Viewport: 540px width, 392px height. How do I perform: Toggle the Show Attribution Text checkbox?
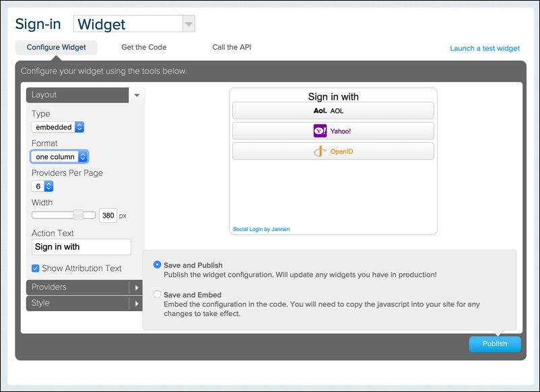click(x=36, y=268)
